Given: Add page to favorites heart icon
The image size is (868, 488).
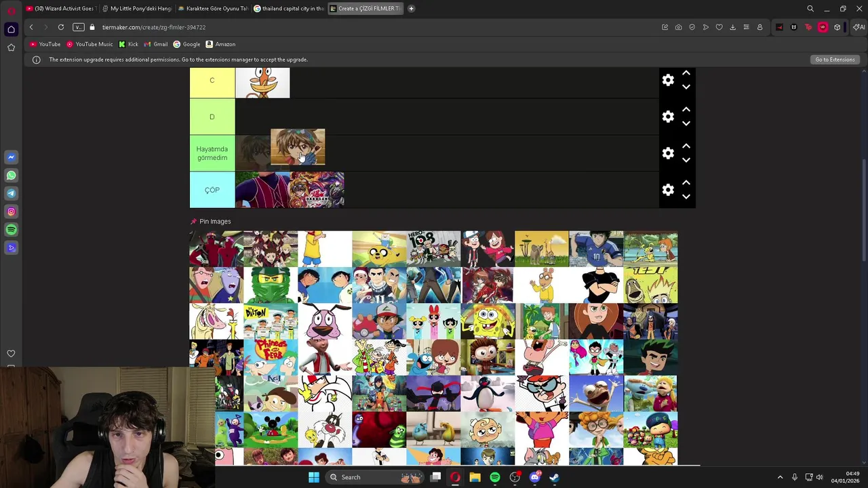Looking at the screenshot, I should coord(719,27).
